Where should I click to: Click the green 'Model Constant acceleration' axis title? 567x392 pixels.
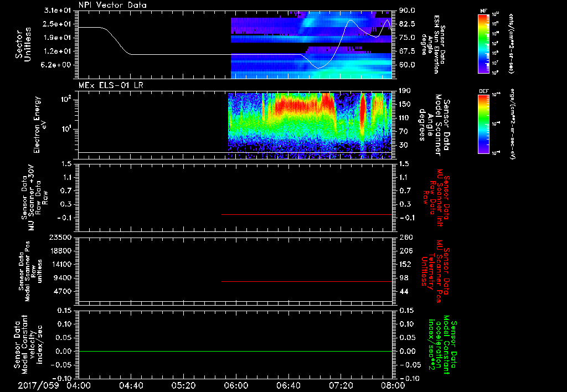click(x=442, y=345)
